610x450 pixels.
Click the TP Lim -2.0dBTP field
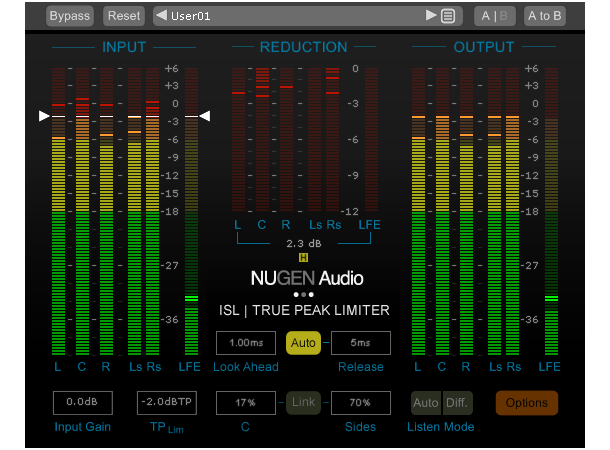tap(167, 403)
